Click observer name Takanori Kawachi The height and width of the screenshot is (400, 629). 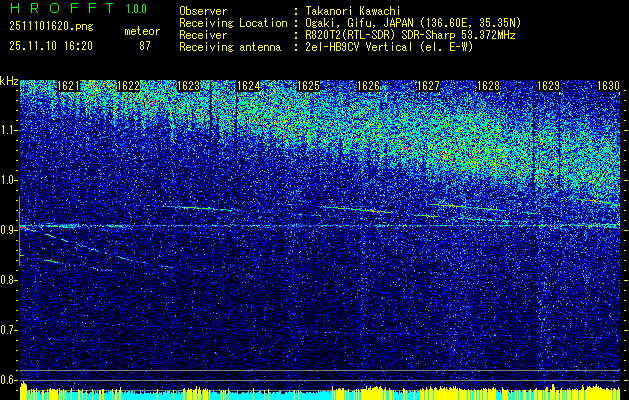click(353, 11)
